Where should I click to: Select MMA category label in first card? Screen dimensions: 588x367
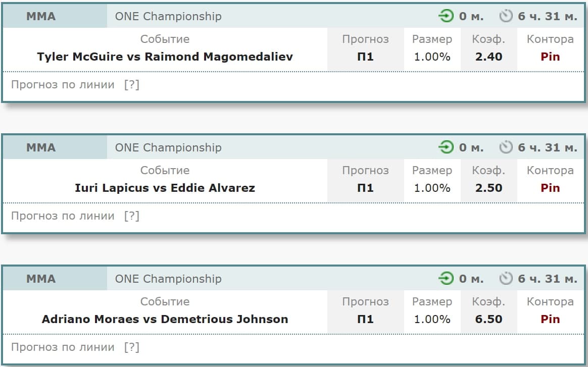pos(41,17)
